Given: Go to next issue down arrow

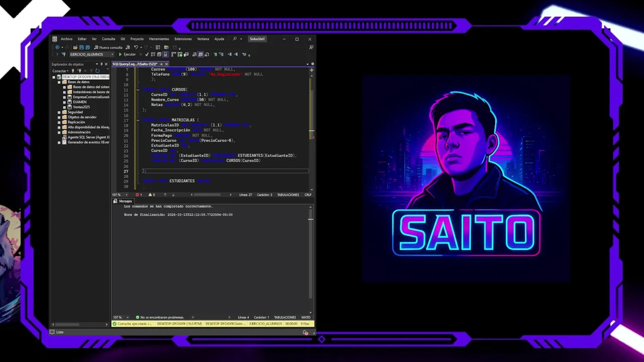Looking at the screenshot, I should 173,195.
